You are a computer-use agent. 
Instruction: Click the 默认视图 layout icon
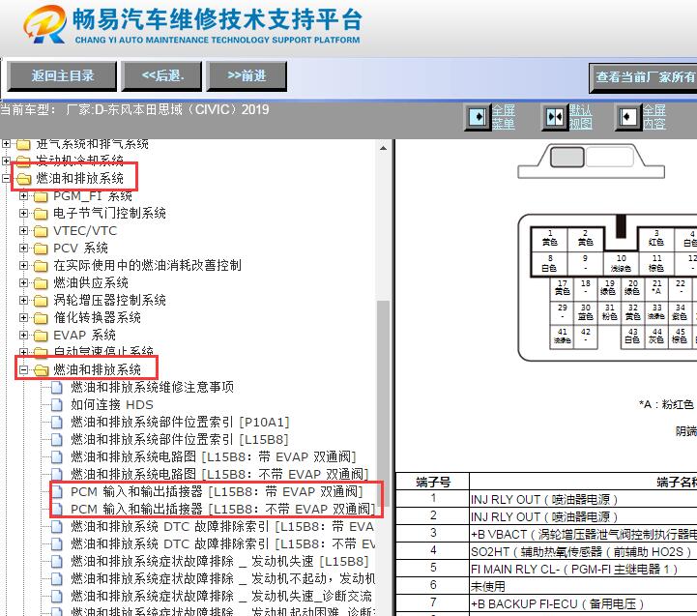pyautogui.click(x=554, y=117)
